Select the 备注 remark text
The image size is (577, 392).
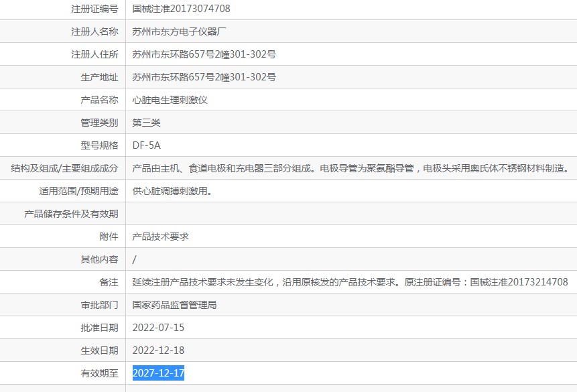[x=350, y=282]
